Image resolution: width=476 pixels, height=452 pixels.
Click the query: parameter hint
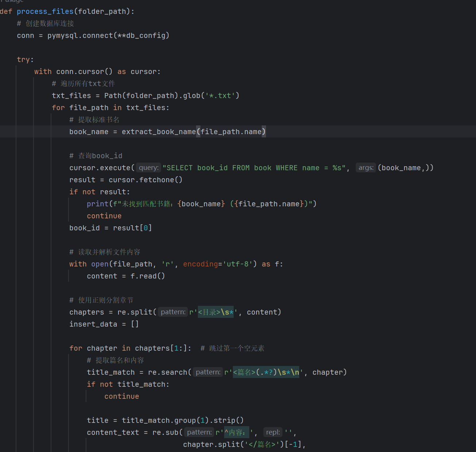click(x=149, y=168)
